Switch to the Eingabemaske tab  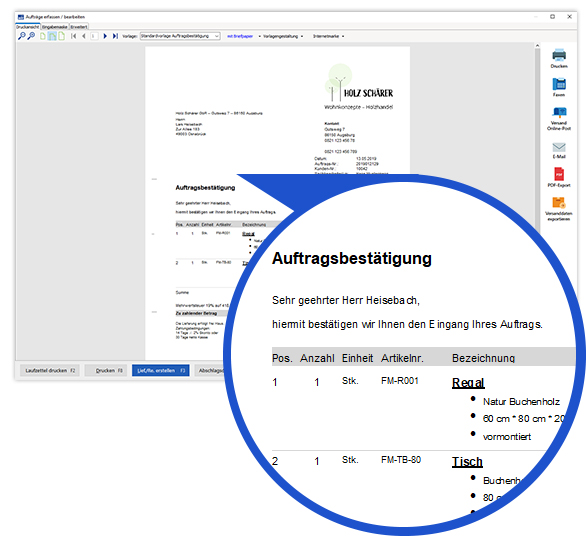tap(55, 27)
